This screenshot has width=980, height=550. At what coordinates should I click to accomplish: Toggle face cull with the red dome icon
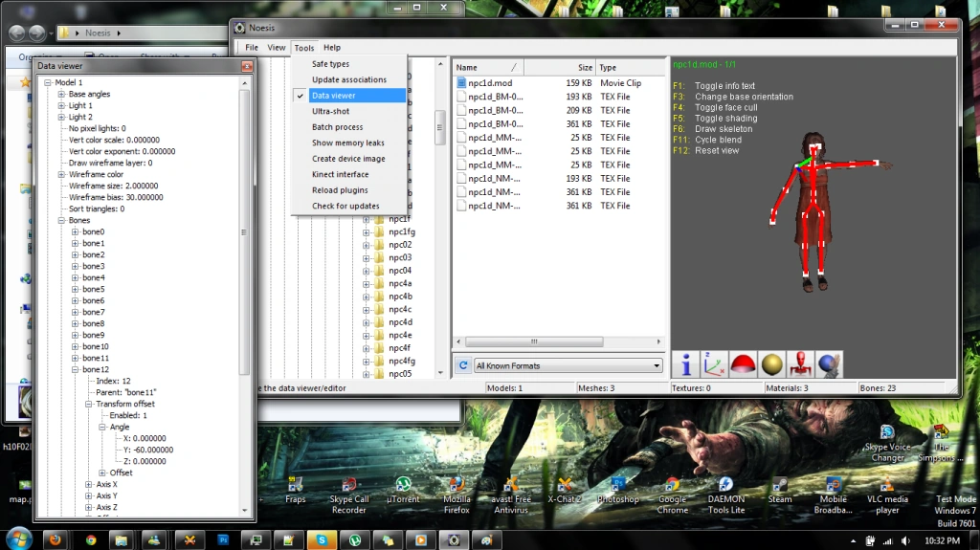(743, 364)
